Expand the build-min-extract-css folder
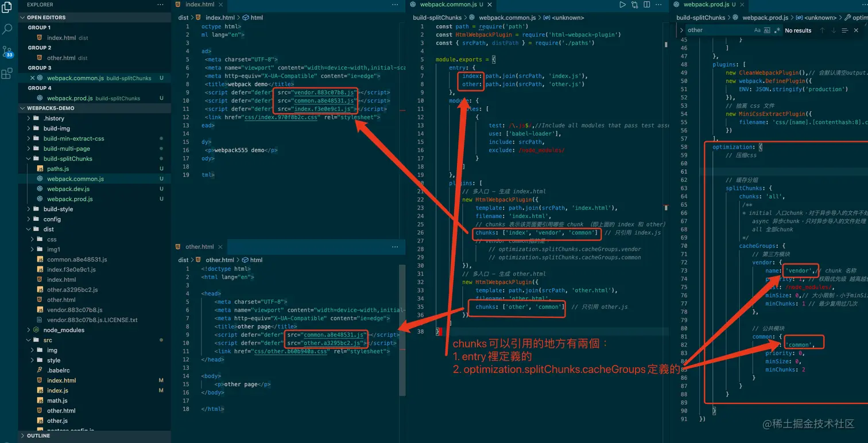The width and height of the screenshot is (868, 443). pos(95,138)
